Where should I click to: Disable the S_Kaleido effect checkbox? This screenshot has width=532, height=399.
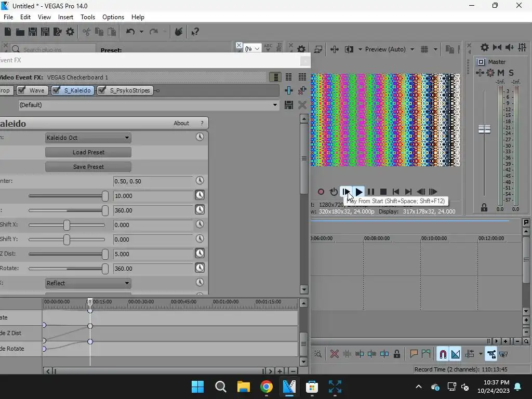coord(57,90)
